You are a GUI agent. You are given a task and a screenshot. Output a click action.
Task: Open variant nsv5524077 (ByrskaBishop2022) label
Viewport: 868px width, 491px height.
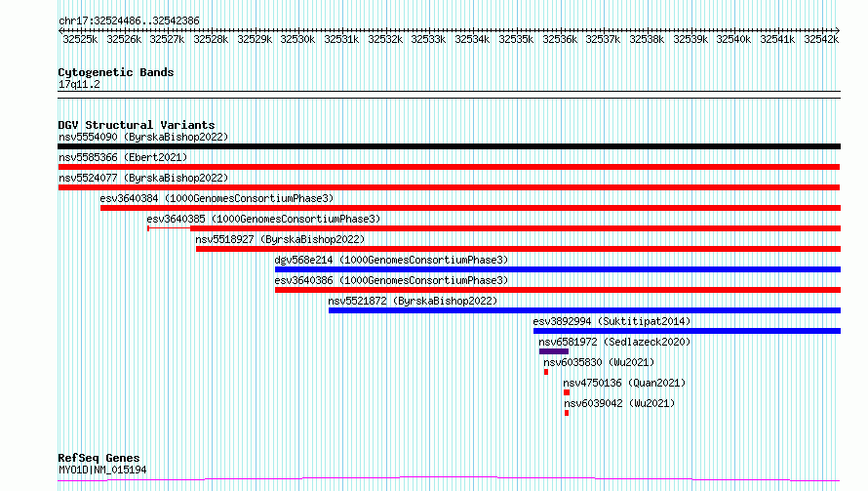143,178
